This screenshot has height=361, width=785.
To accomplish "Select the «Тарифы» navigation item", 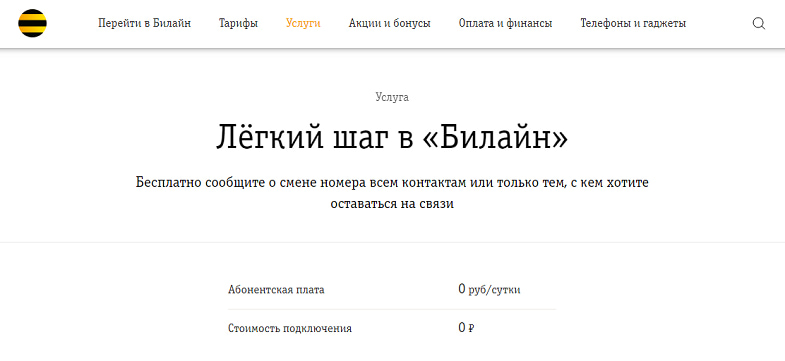I will (x=238, y=23).
